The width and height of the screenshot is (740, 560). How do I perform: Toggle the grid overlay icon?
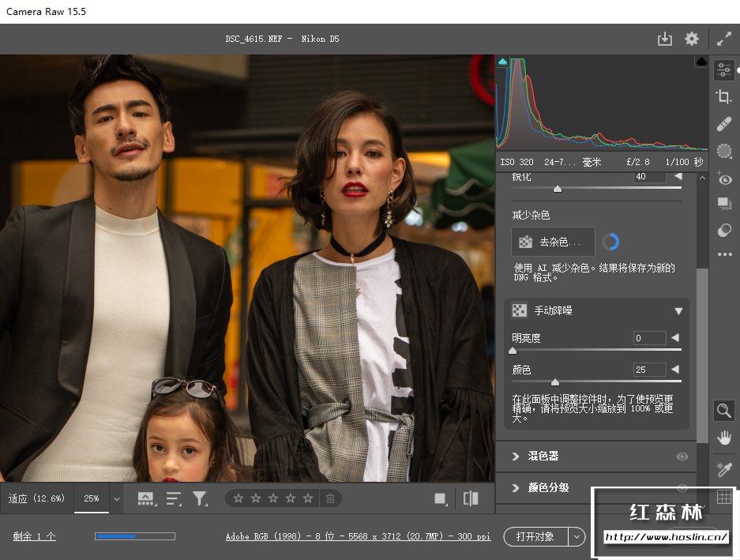(723, 497)
